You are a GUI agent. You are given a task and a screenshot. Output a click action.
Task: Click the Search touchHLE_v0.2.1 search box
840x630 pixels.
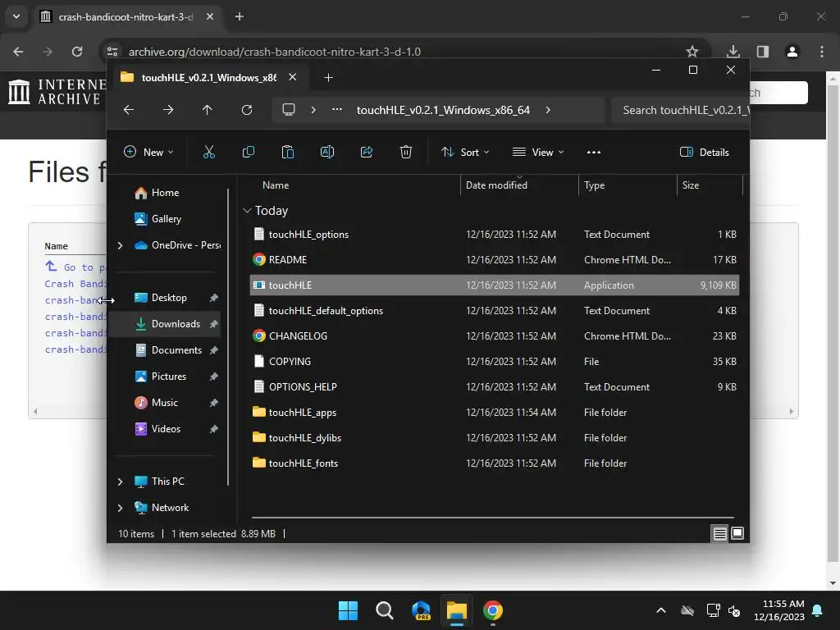680,110
